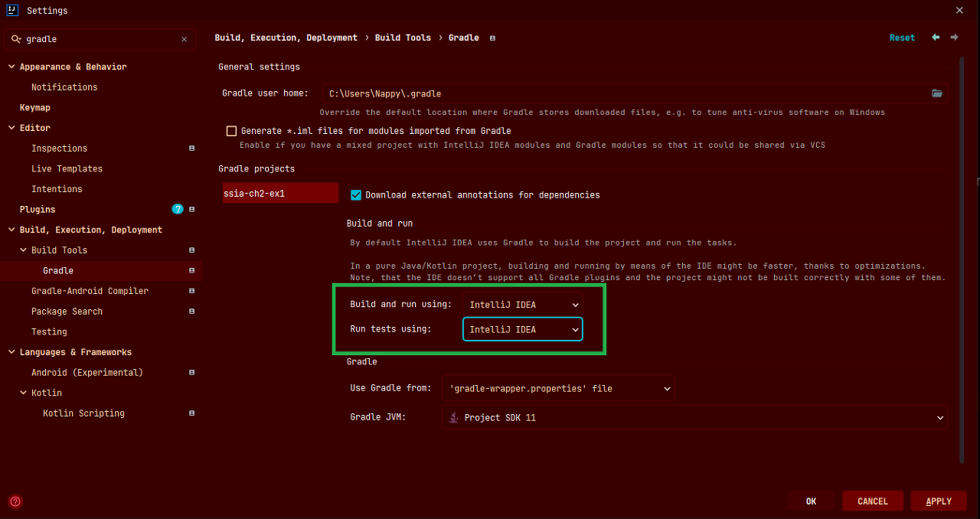The height and width of the screenshot is (519, 980).
Task: Select Package Search in tree
Action: click(67, 312)
